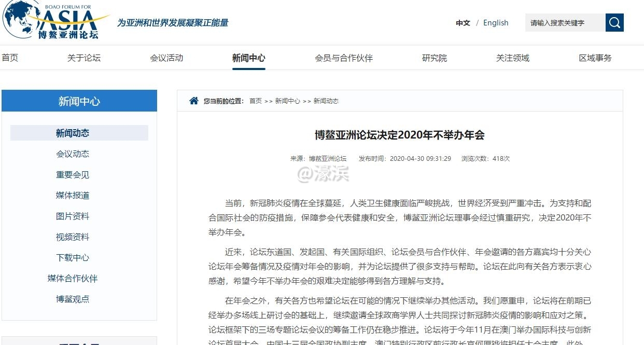644x345 pixels.
Task: Open the 新闻中心 breadcrumb link
Action: pos(288,101)
